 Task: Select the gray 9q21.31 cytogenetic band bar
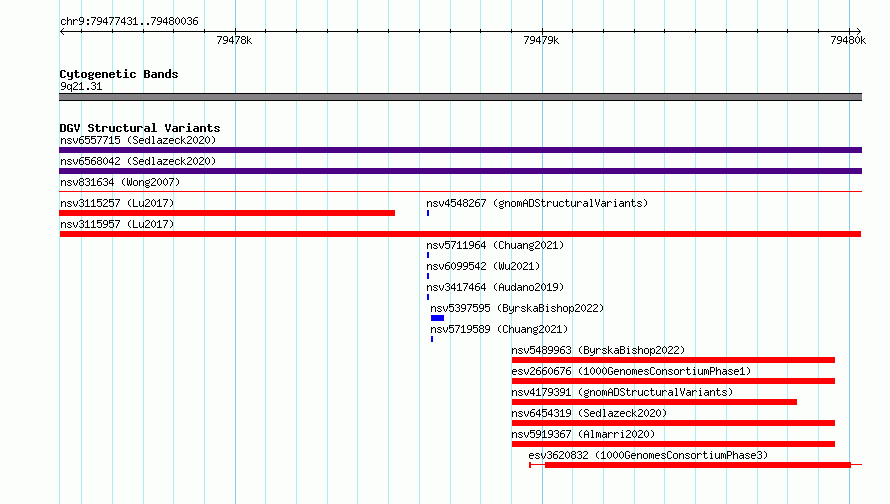(460, 97)
